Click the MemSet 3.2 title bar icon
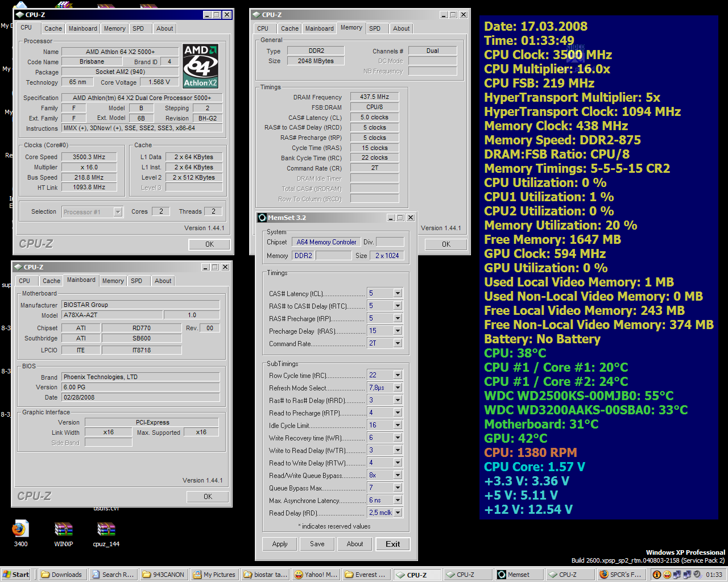The width and height of the screenshot is (728, 582). coord(262,218)
